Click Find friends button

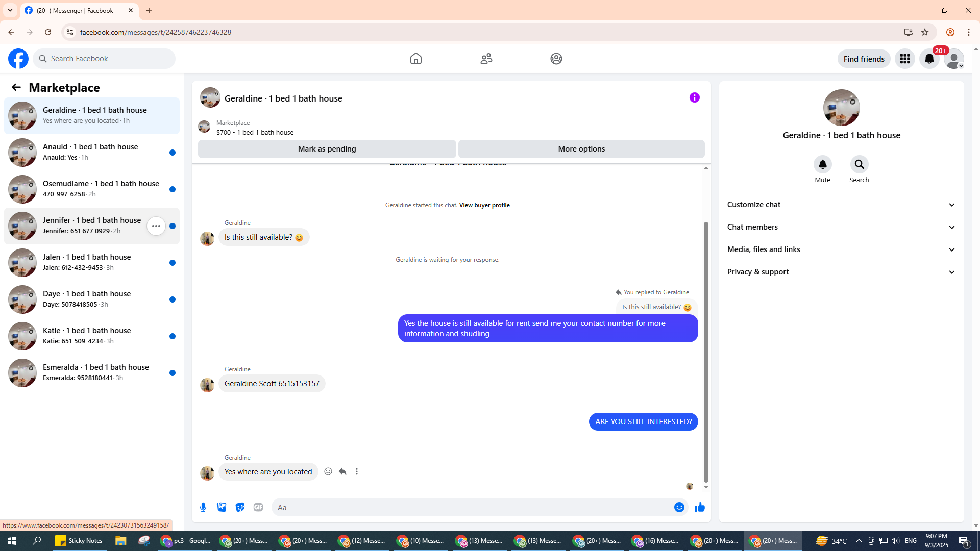(864, 59)
